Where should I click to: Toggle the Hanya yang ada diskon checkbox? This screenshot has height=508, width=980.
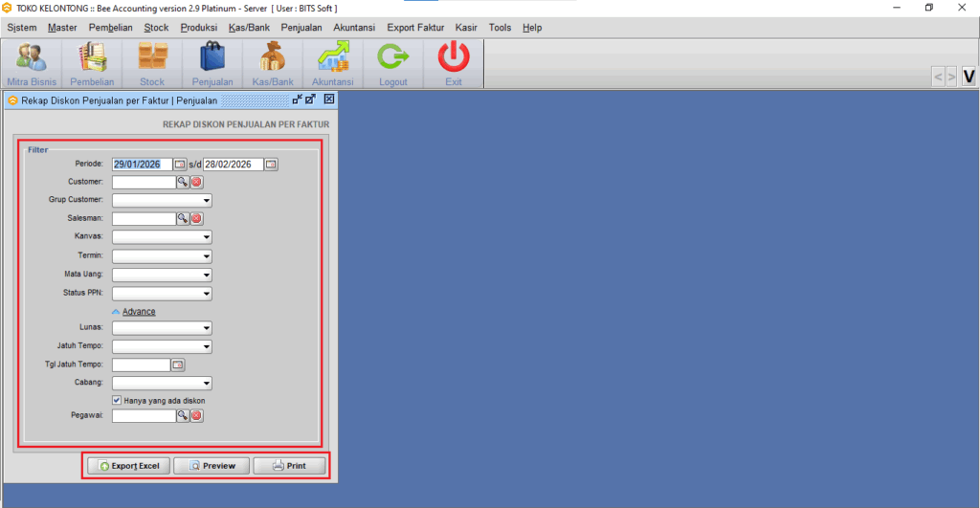point(117,400)
